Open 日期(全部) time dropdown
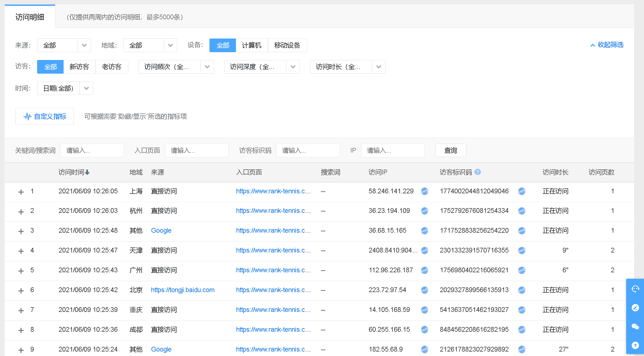644x356 pixels. (x=65, y=88)
